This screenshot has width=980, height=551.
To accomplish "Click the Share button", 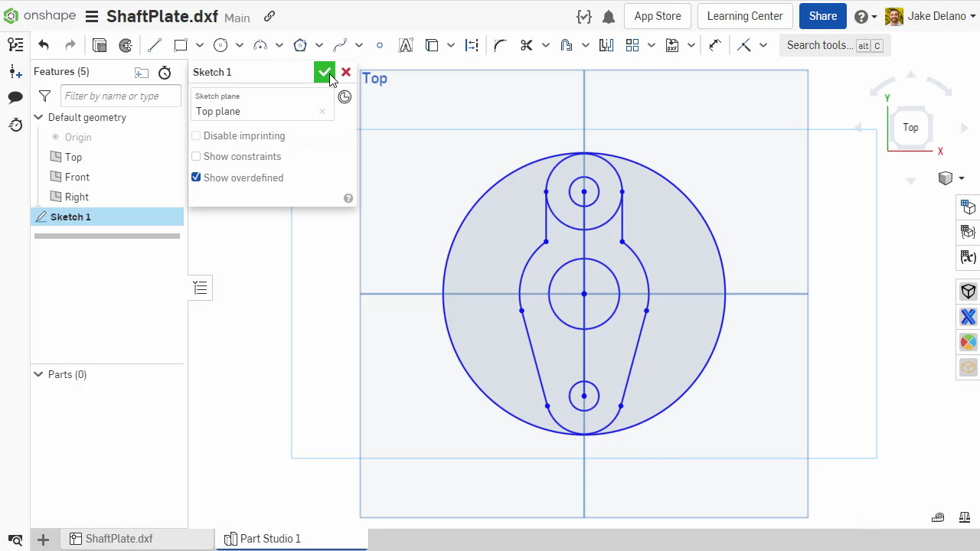I will (823, 16).
